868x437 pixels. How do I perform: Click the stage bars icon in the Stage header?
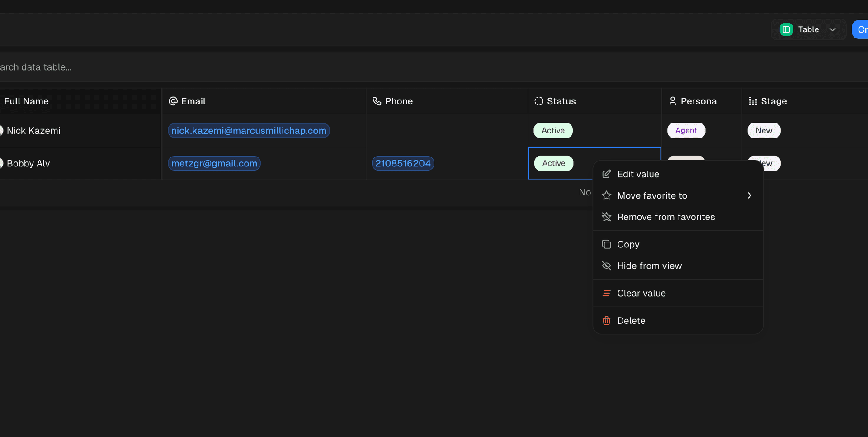pyautogui.click(x=752, y=101)
